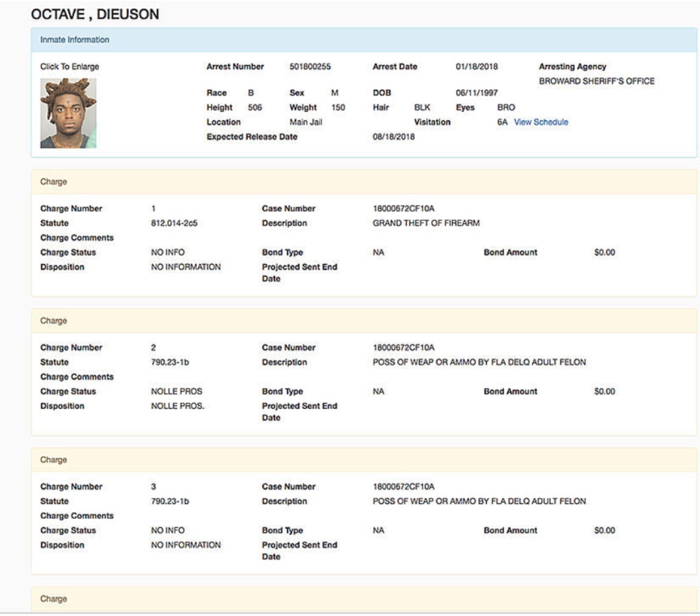
Task: Select charge 1 case number 18000672CF10A
Action: coord(403,208)
